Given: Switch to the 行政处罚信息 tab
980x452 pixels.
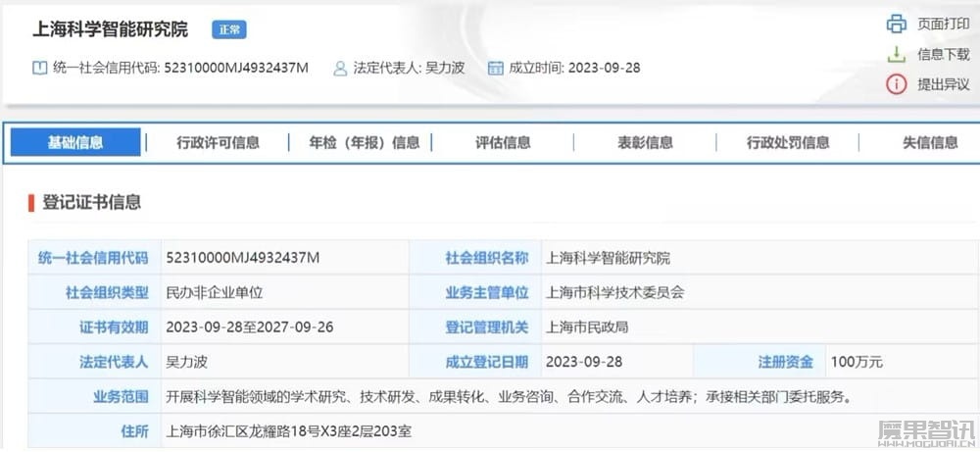Looking at the screenshot, I should click(788, 142).
